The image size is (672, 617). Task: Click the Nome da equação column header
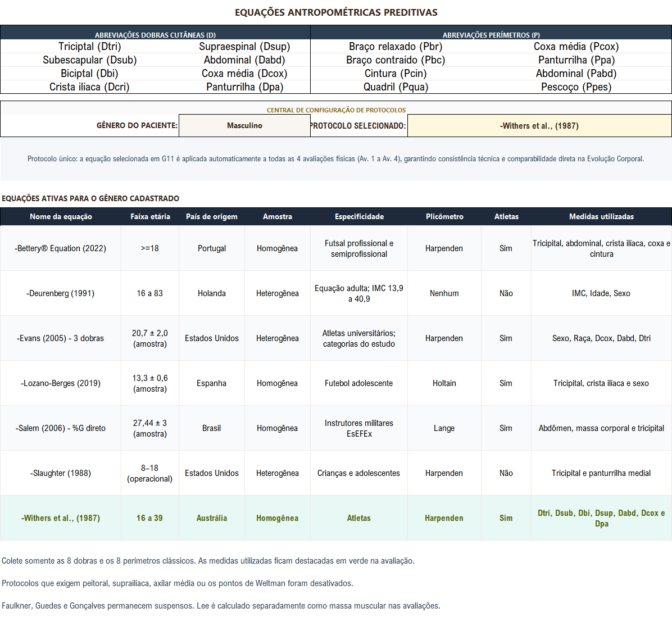point(61,217)
